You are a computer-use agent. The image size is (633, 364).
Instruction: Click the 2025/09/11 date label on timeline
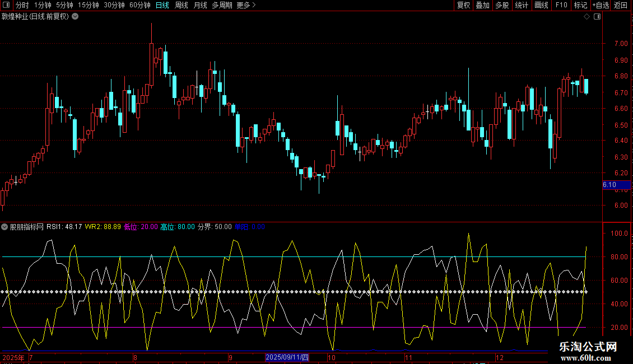click(287, 357)
